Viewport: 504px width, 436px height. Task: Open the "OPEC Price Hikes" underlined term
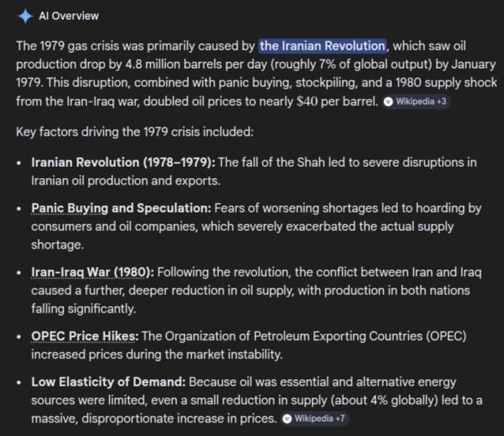(x=84, y=336)
